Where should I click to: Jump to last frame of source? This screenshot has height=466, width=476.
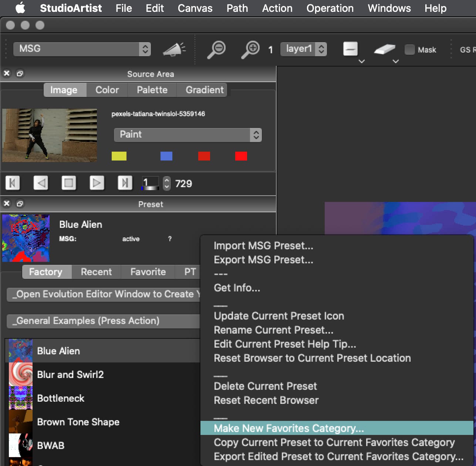click(x=125, y=183)
